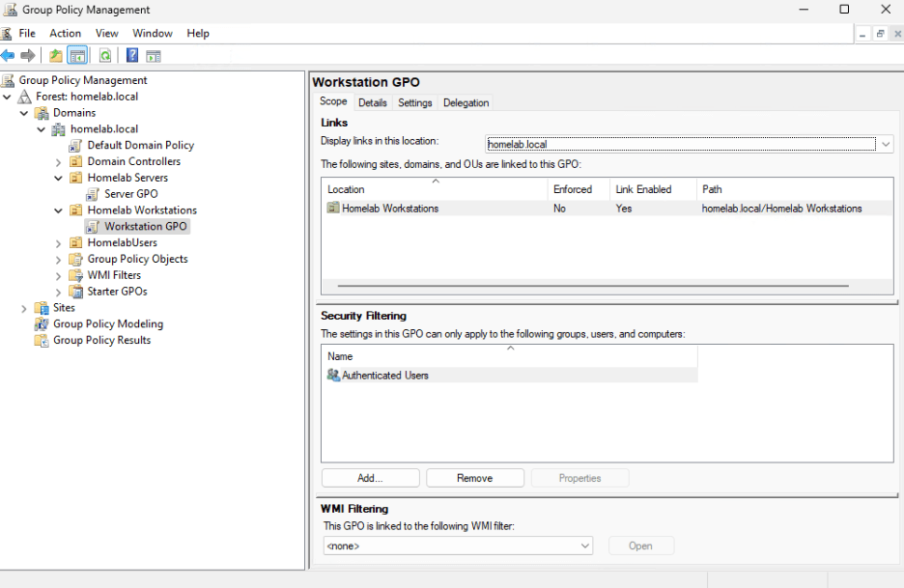
Task: Open the Display links location dropdown
Action: click(x=886, y=143)
